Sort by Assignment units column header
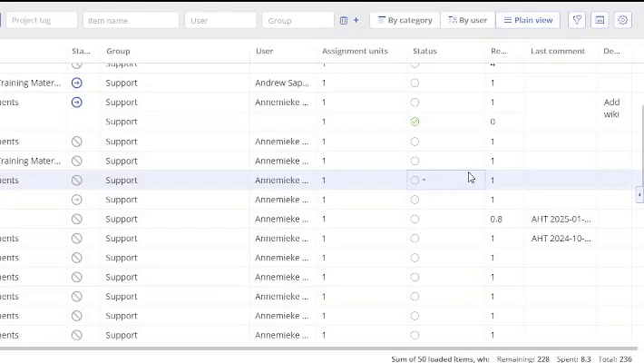 355,52
